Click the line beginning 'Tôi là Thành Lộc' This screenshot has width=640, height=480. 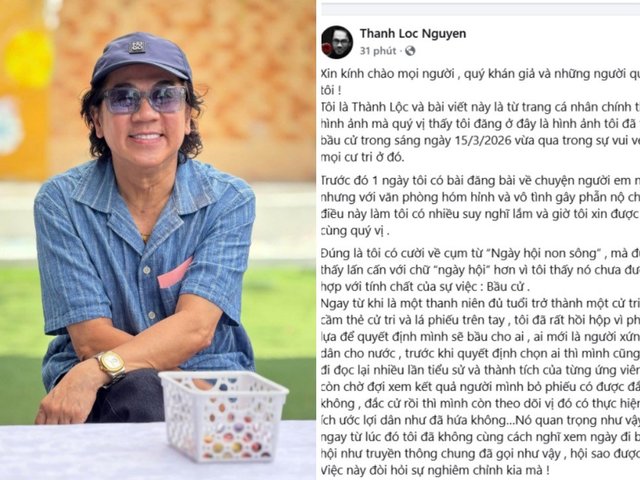[480, 107]
